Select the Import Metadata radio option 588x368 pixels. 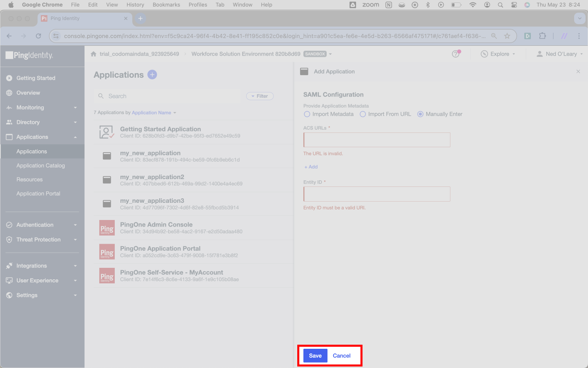(307, 114)
